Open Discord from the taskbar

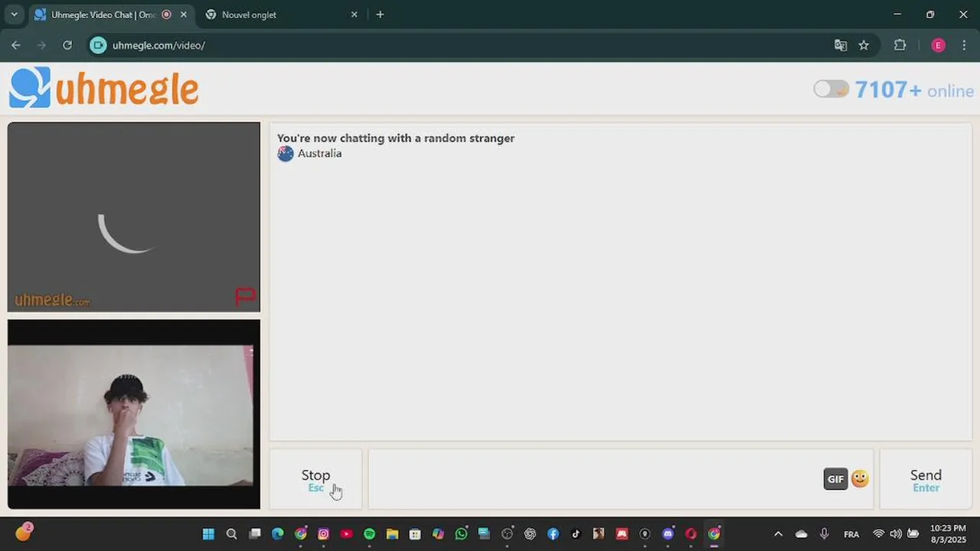668,534
